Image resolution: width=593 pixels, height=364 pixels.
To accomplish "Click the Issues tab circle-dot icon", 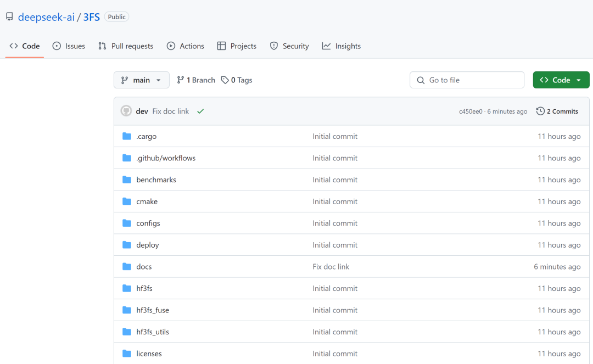I will point(57,46).
